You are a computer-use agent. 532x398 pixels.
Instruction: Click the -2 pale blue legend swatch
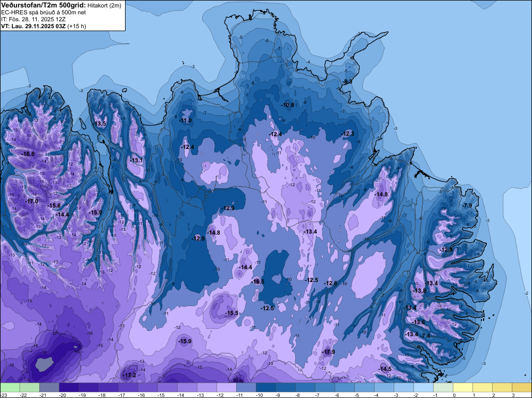coord(423,387)
